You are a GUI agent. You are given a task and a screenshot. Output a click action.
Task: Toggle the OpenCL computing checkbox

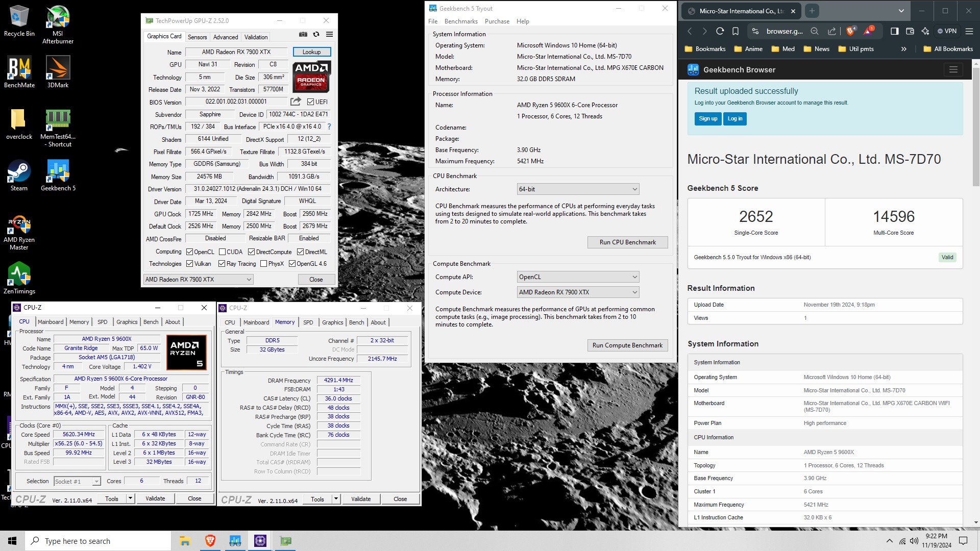click(189, 252)
